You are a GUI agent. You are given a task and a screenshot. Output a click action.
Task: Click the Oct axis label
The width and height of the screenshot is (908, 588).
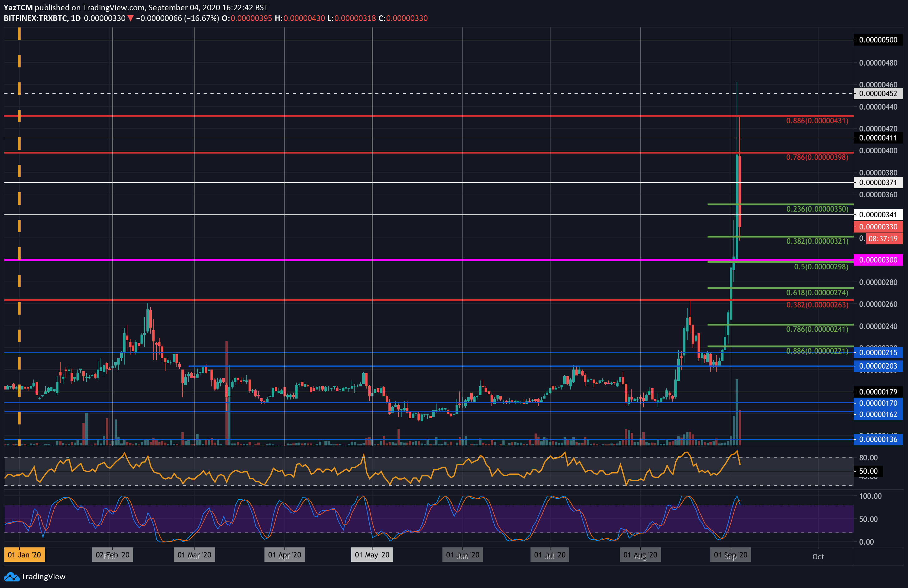818,557
